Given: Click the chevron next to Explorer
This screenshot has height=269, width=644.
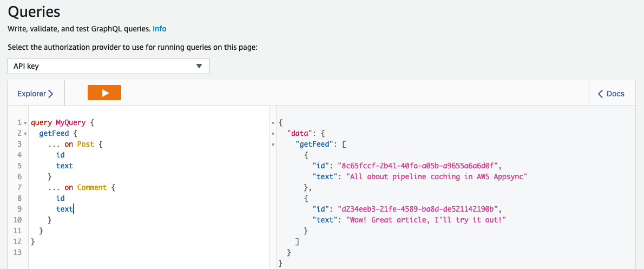Looking at the screenshot, I should click(x=50, y=94).
